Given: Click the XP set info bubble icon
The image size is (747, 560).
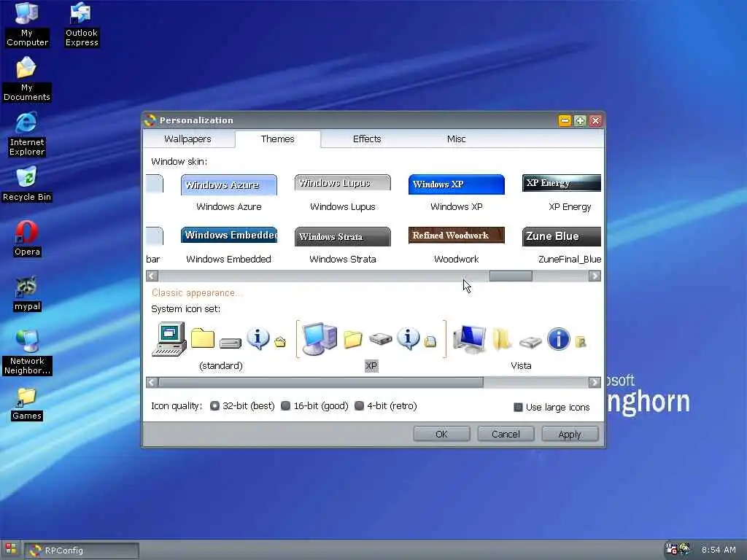Looking at the screenshot, I should coord(409,338).
